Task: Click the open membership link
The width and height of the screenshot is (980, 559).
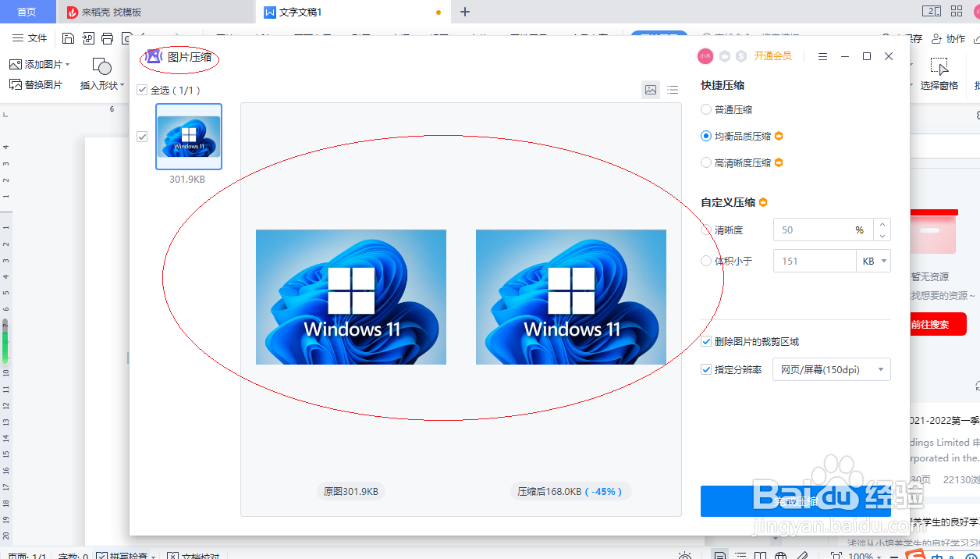Action: pos(772,56)
